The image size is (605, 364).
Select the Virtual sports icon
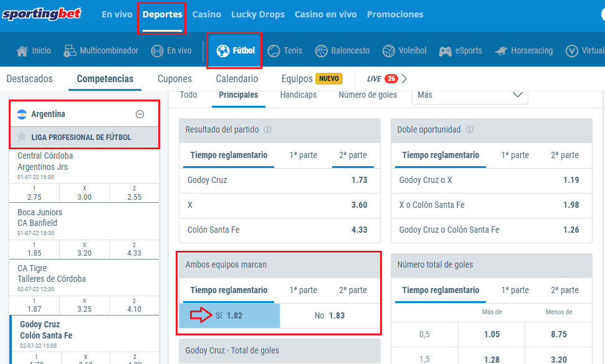(571, 51)
